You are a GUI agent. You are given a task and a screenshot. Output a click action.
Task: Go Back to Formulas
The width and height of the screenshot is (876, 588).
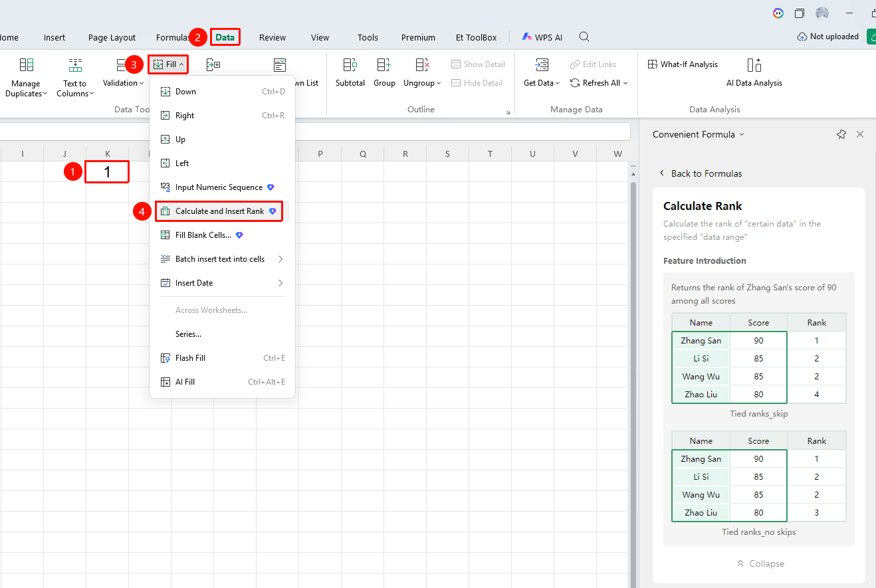(701, 173)
